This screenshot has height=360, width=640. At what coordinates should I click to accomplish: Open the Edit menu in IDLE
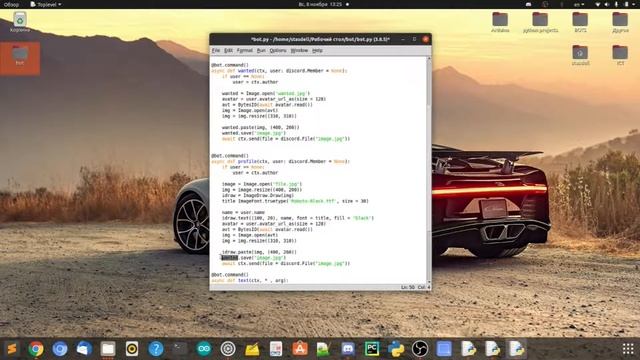click(x=228, y=51)
